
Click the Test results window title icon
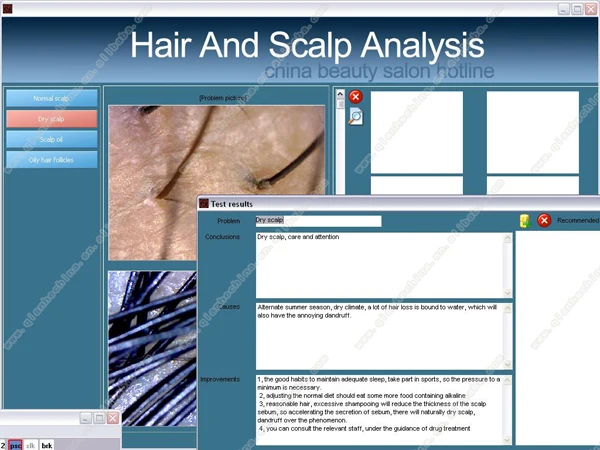click(204, 204)
